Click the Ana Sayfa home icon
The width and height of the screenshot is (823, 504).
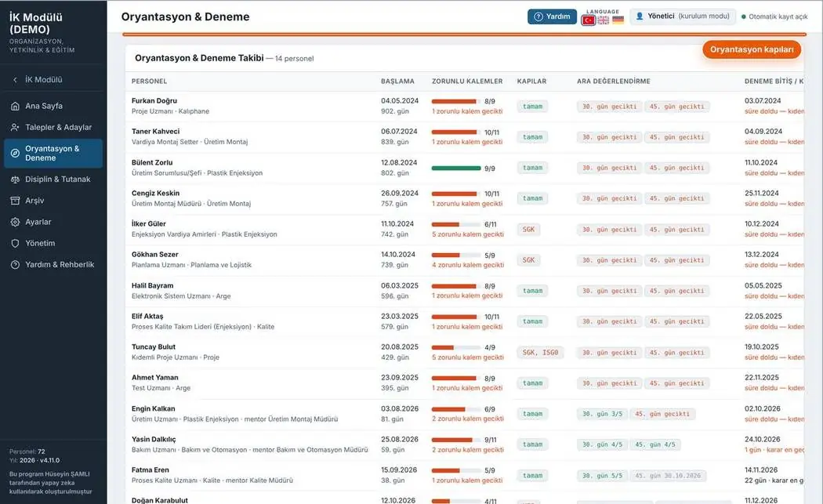click(15, 106)
